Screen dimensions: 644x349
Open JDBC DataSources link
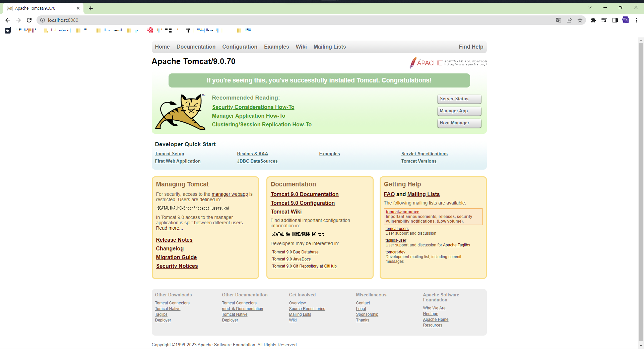coord(257,161)
